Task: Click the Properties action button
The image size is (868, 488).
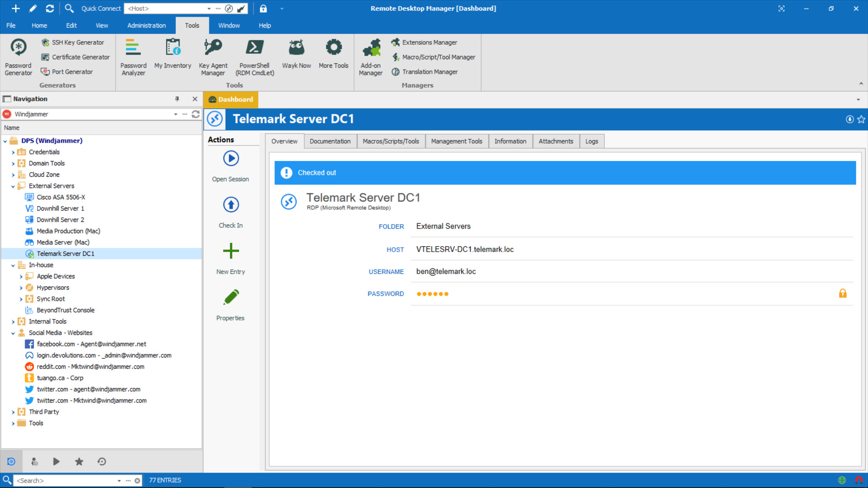Action: click(x=231, y=304)
